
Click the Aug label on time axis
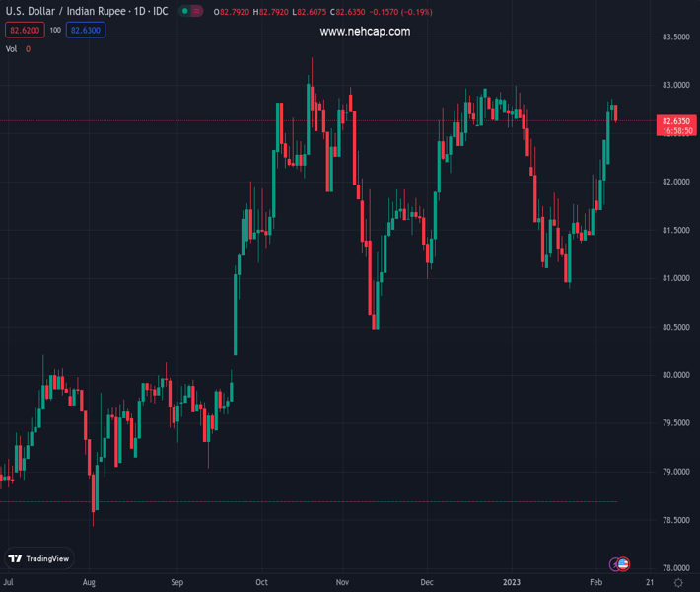[91, 583]
